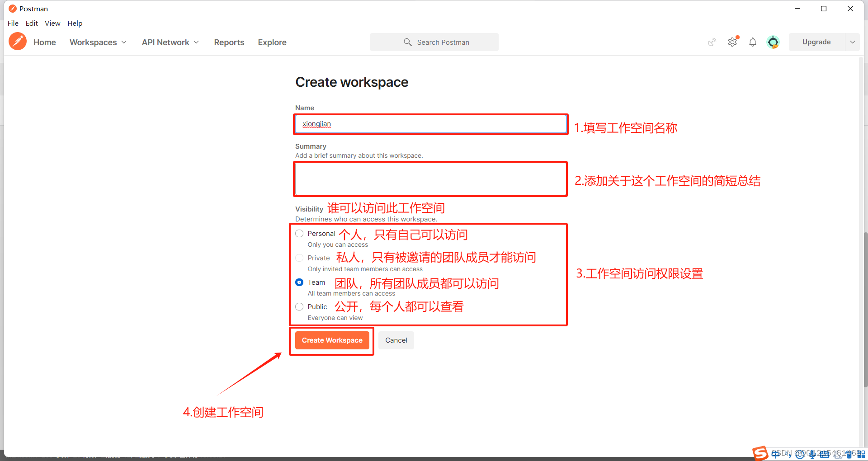Select the Personal visibility option

point(299,234)
